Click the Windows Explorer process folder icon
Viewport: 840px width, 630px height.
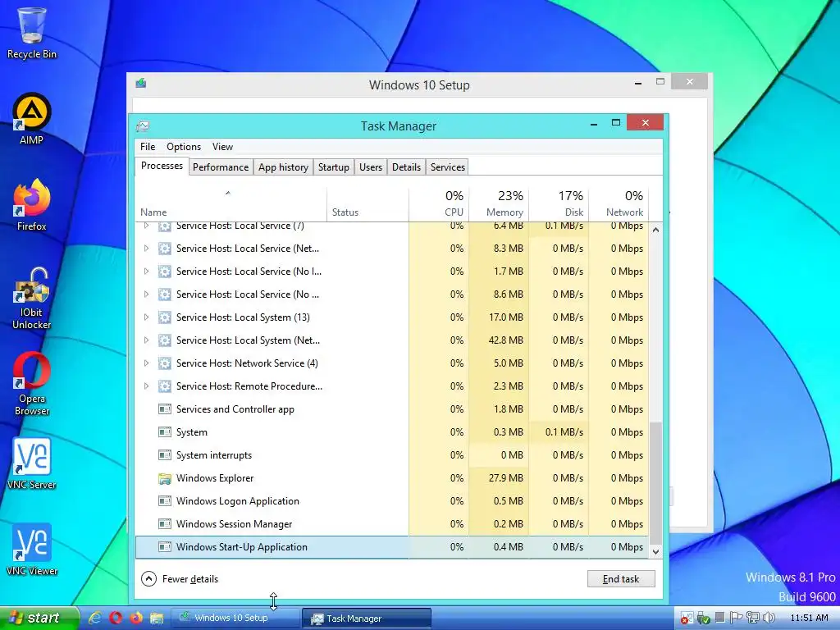coord(165,478)
